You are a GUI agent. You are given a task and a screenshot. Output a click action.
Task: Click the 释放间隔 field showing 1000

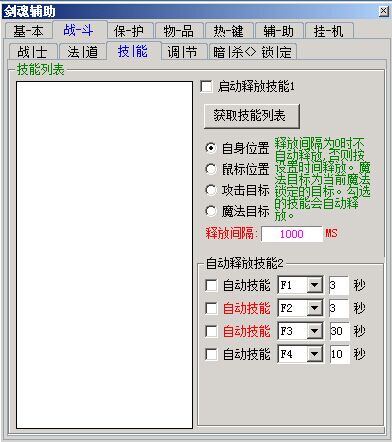click(292, 234)
